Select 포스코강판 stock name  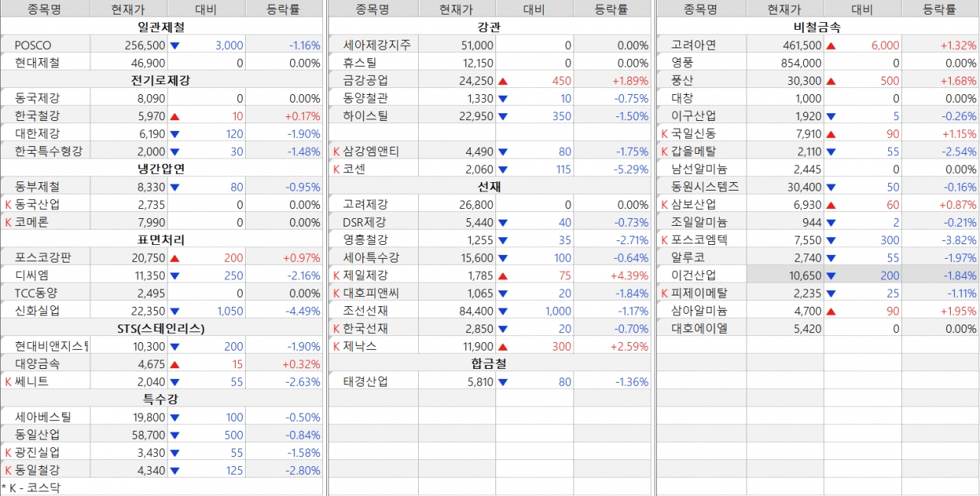coord(42,257)
